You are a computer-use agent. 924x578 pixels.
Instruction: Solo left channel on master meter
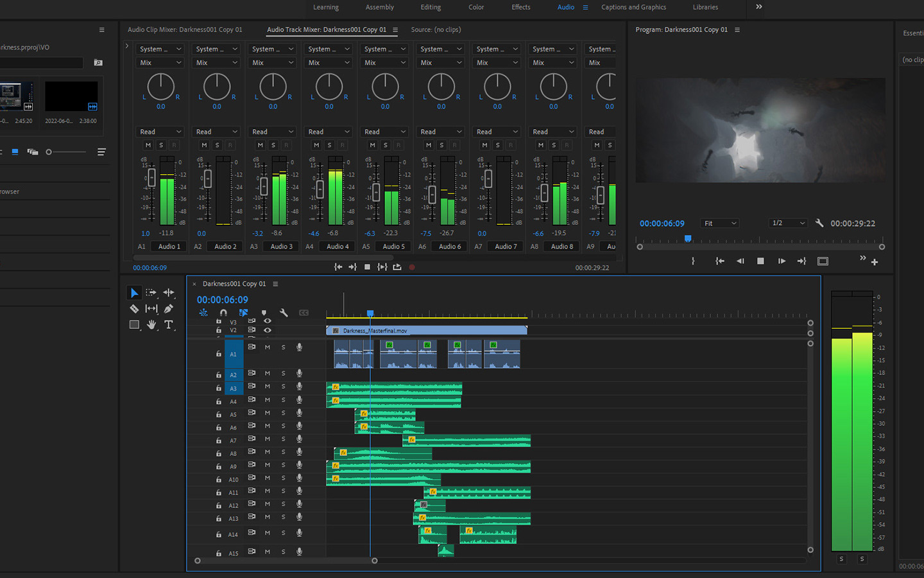[x=841, y=559]
